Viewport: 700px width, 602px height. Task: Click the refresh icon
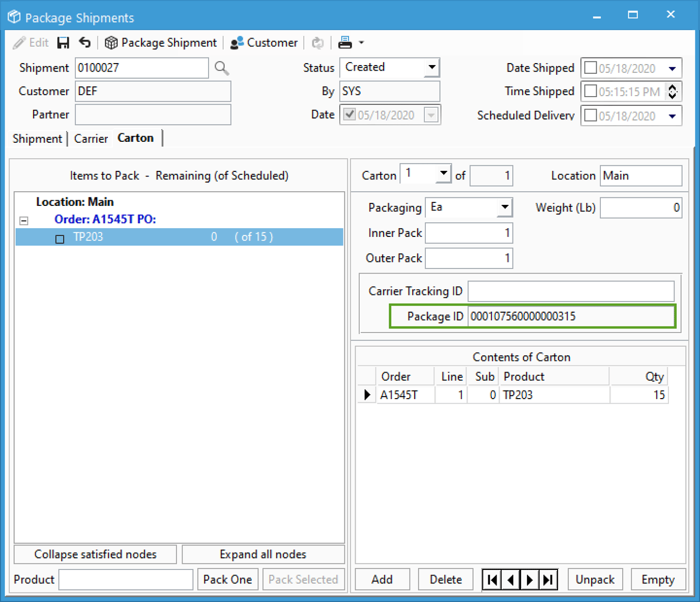[x=317, y=43]
